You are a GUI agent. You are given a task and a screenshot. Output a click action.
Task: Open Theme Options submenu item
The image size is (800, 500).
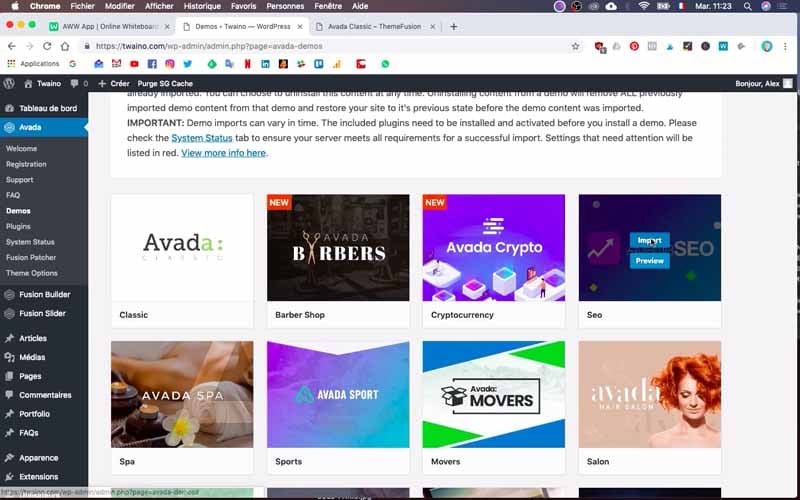pyautogui.click(x=32, y=273)
